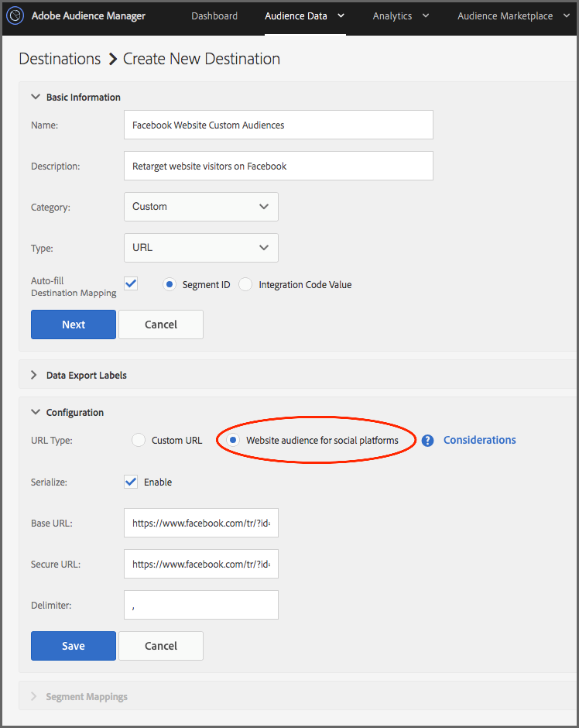Viewport: 579px width, 728px height.
Task: Toggle the Serialize Enable checkbox
Action: tap(131, 482)
